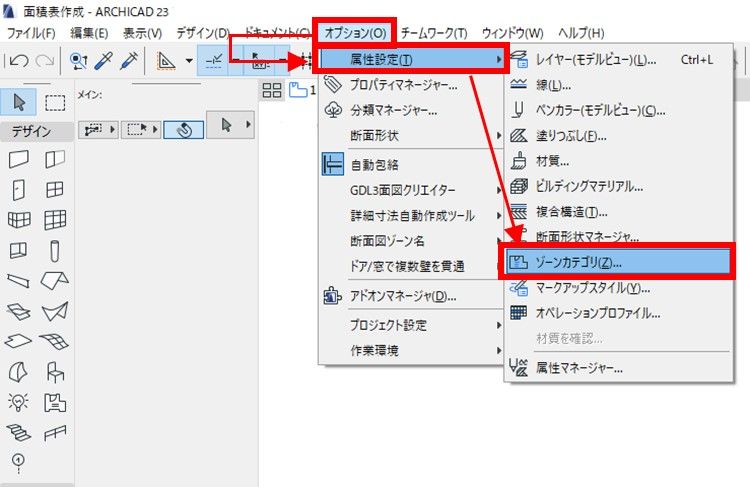Open the オプション(O) menu
This screenshot has width=750, height=487.
[355, 33]
